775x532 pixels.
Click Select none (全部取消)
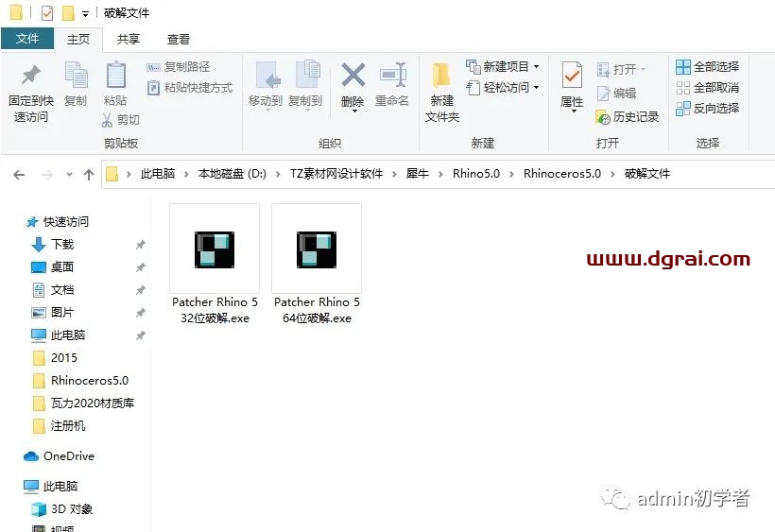click(707, 88)
